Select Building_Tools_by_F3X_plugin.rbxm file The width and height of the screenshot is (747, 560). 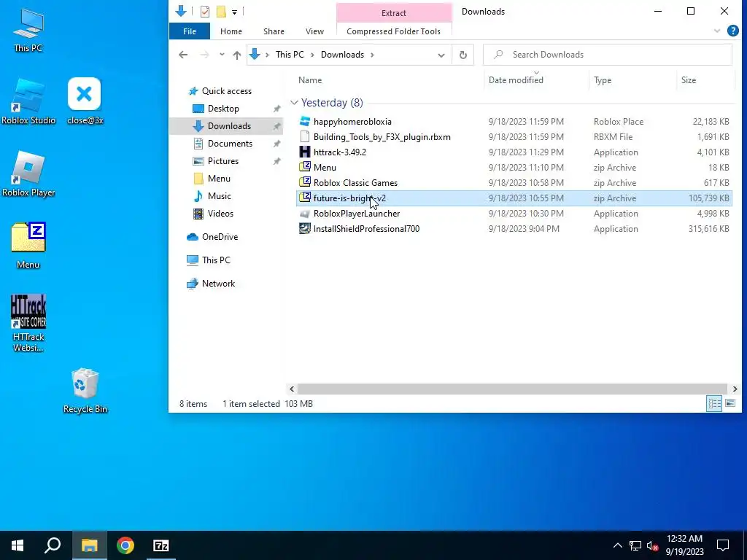point(514,137)
